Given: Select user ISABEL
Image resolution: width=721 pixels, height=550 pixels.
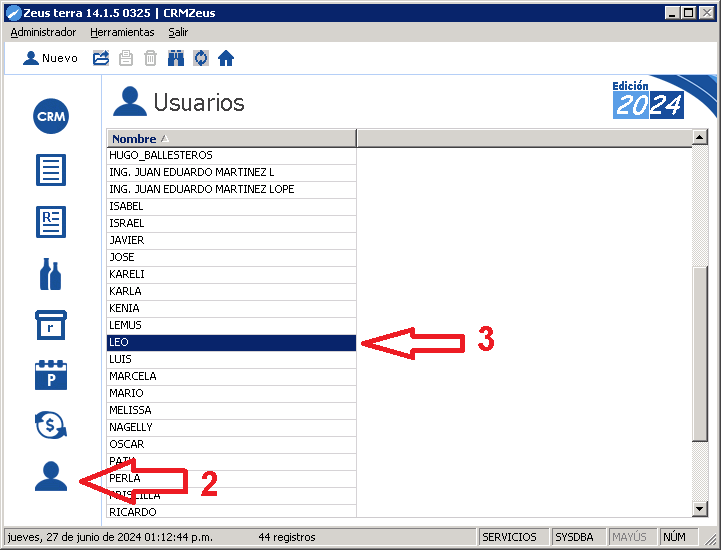Looking at the screenshot, I should click(x=232, y=206).
